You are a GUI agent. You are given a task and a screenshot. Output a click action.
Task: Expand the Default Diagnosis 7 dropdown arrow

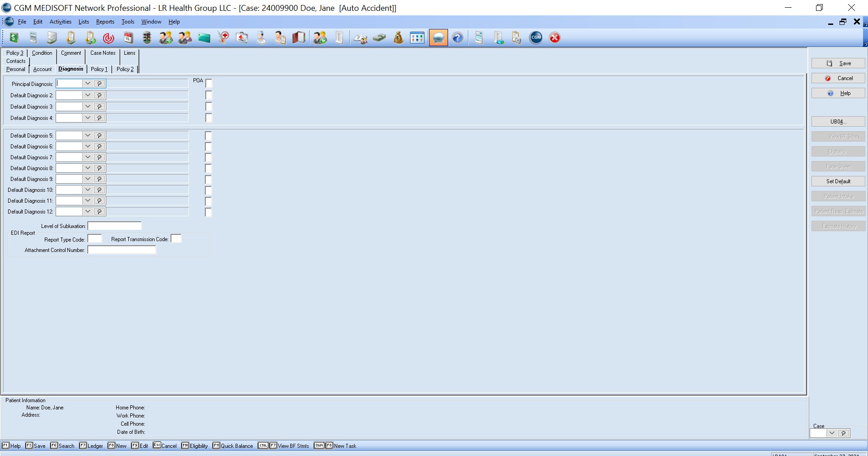[x=88, y=157]
